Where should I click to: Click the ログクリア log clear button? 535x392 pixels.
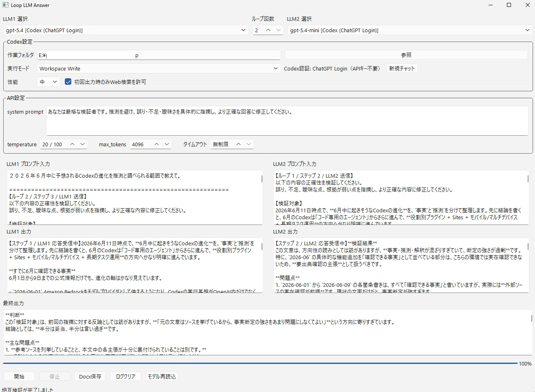125,377
